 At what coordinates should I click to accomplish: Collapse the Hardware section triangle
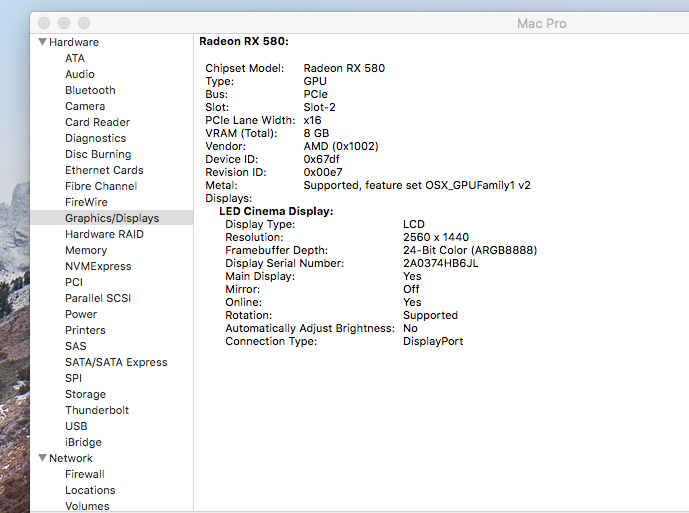point(43,42)
